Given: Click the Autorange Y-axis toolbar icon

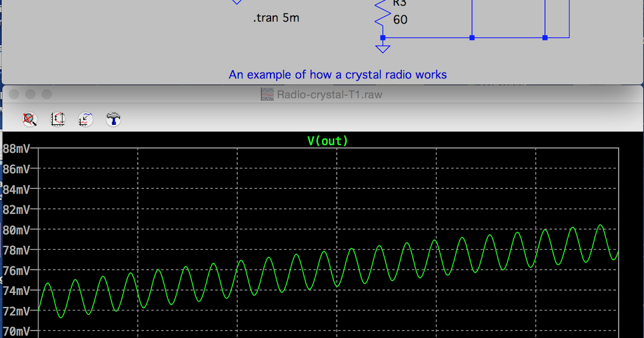Looking at the screenshot, I should 58,119.
